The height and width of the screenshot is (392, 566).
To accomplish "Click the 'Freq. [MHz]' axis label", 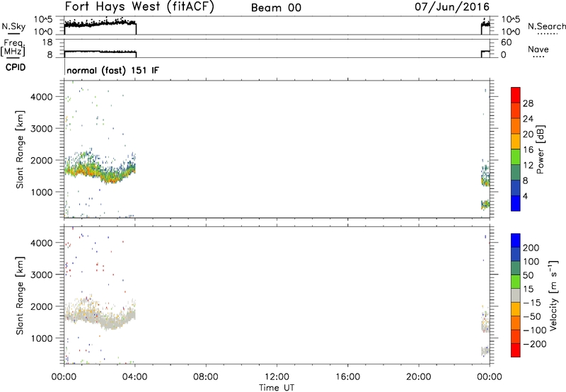I will tap(13, 47).
